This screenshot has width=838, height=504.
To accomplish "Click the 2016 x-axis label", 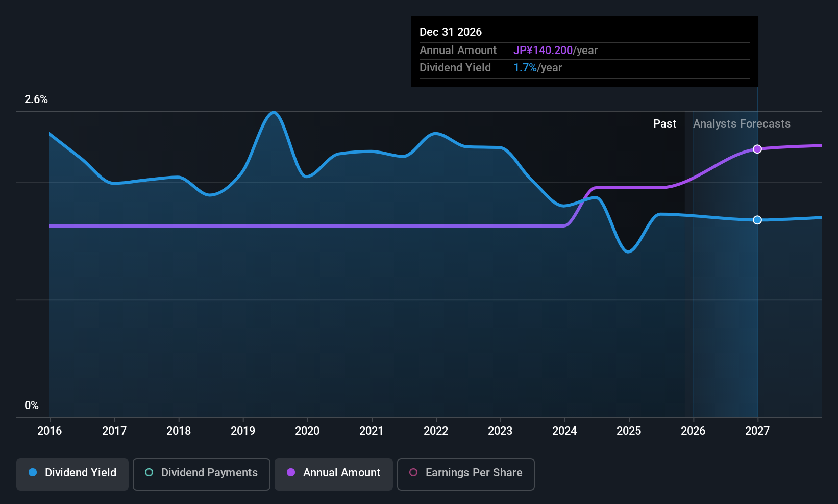I will (50, 431).
